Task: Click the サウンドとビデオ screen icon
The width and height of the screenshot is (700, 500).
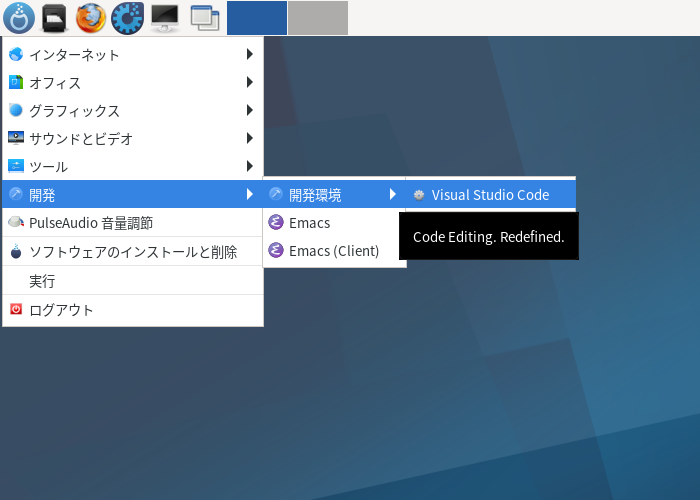Action: coord(16,138)
